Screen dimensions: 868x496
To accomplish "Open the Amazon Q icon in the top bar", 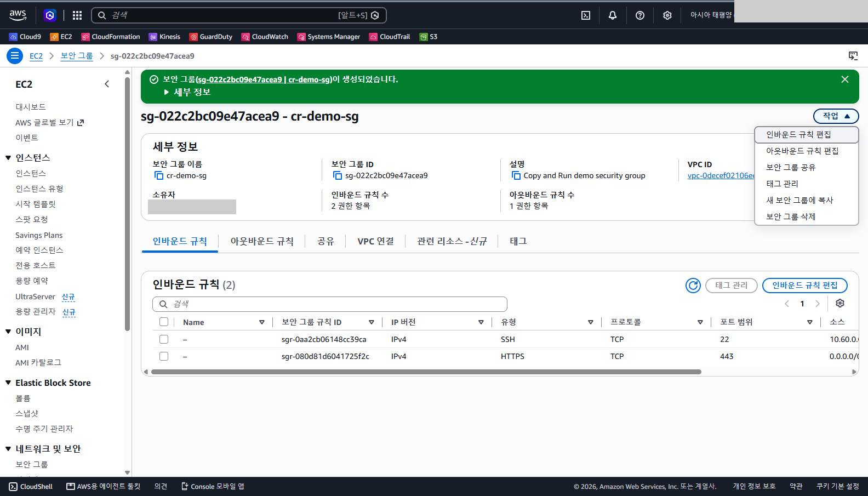I will click(x=50, y=15).
